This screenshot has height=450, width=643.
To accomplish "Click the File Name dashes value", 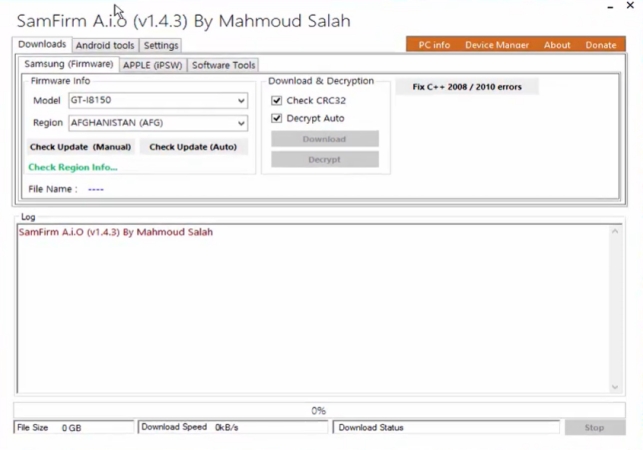I will (x=96, y=190).
